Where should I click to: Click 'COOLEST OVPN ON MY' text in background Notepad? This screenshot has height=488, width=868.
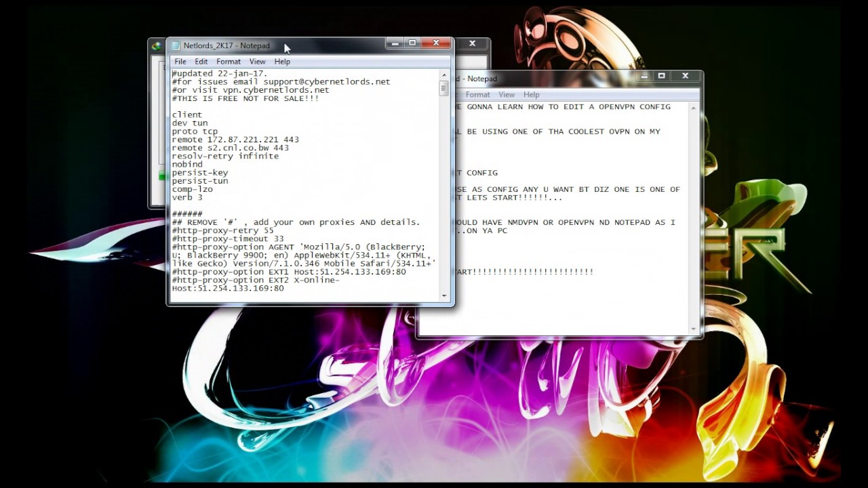pos(614,131)
